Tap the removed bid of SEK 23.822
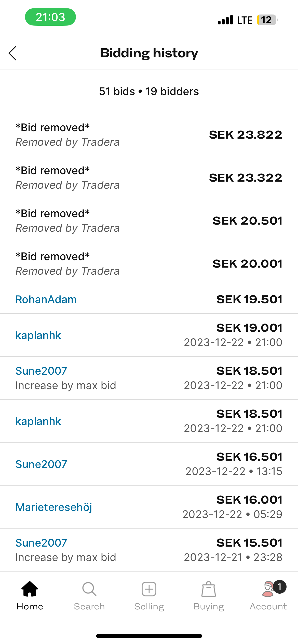Screen dimensions: 298x644 (149, 135)
